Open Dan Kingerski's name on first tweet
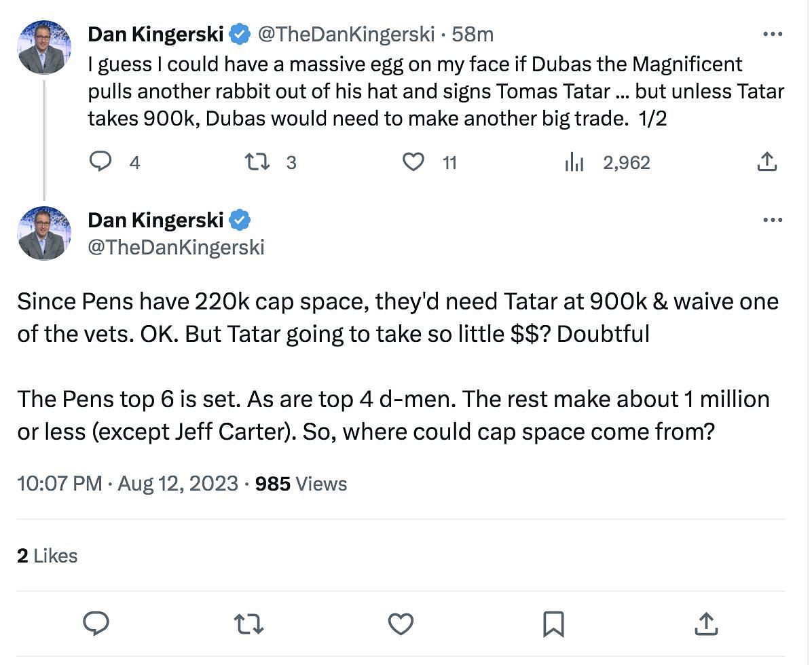The width and height of the screenshot is (812, 665). click(156, 34)
